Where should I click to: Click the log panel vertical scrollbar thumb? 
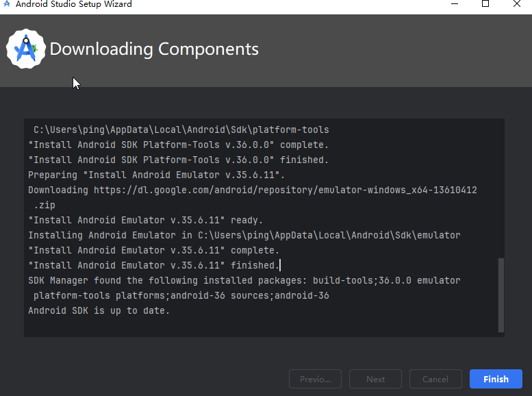[501, 295]
